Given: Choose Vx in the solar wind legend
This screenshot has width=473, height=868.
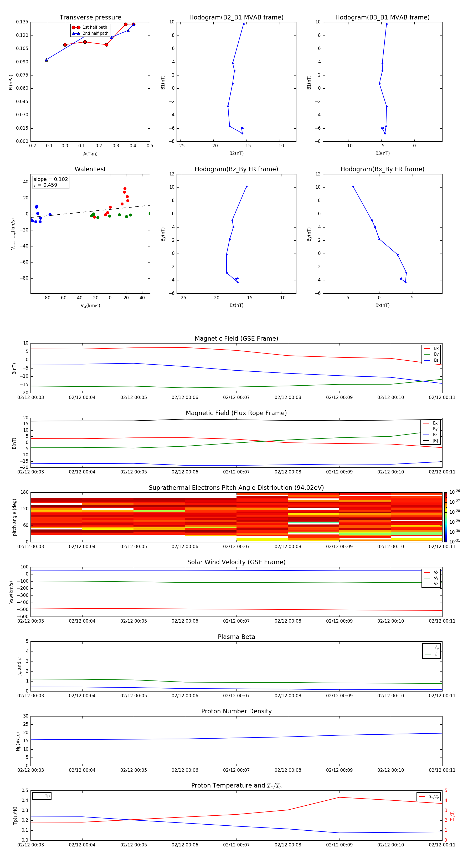Looking at the screenshot, I should (x=431, y=572).
